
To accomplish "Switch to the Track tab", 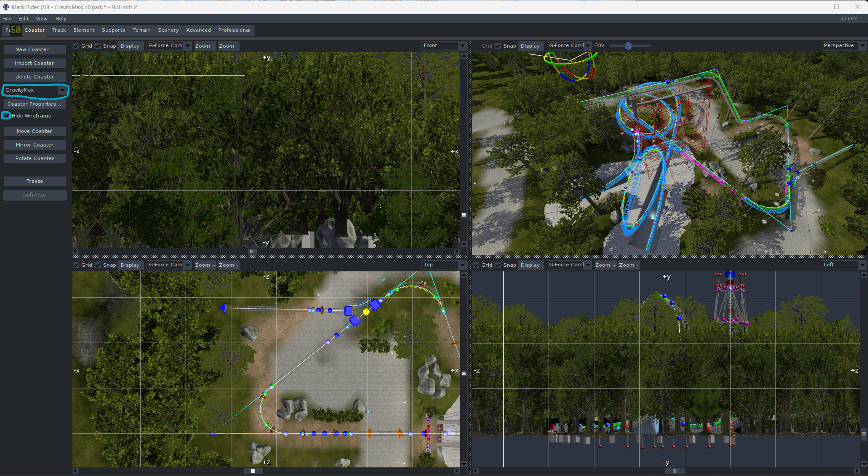I will pos(59,30).
